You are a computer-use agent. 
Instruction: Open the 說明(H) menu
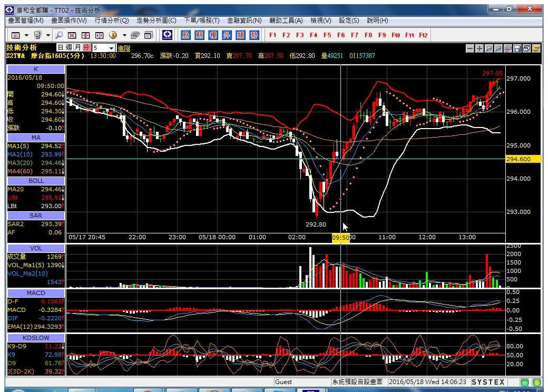(x=377, y=21)
